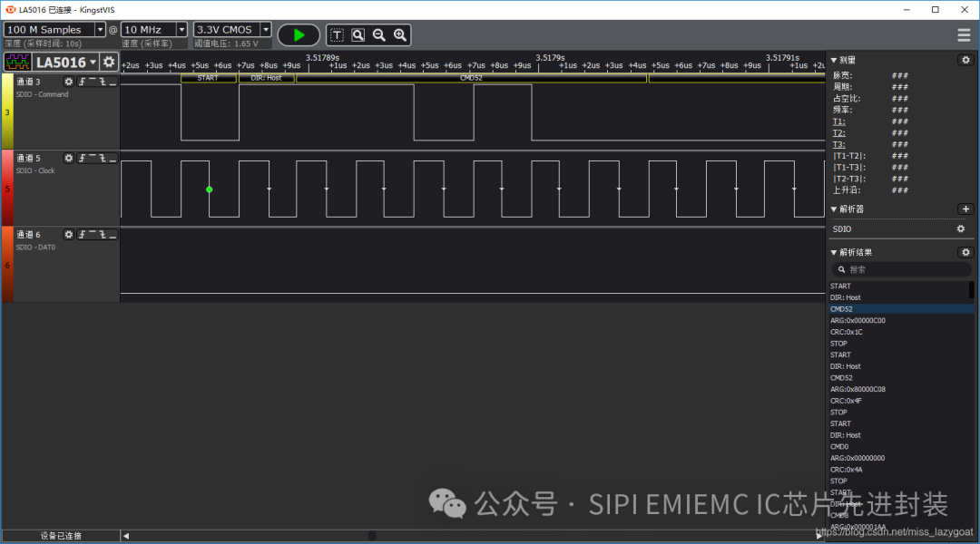This screenshot has height=544, width=980.
Task: Click the 3.51789s time ruler mark
Action: click(322, 57)
